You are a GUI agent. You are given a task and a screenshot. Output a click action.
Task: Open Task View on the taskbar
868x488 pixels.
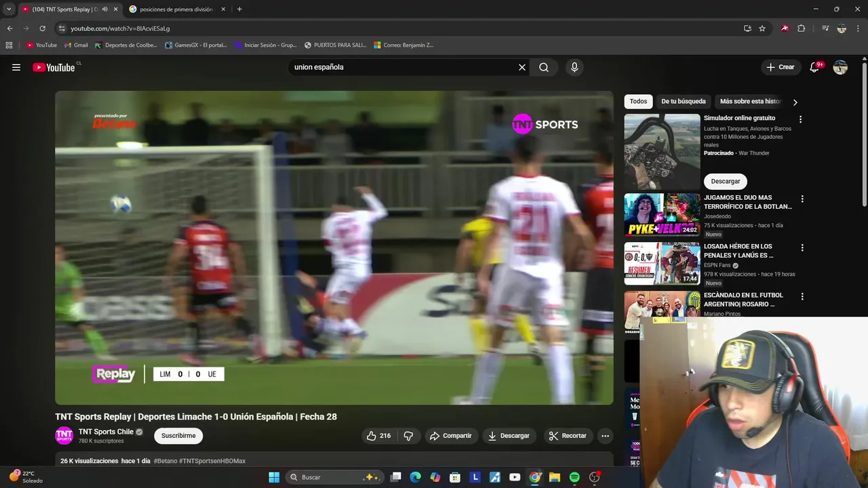(x=396, y=477)
